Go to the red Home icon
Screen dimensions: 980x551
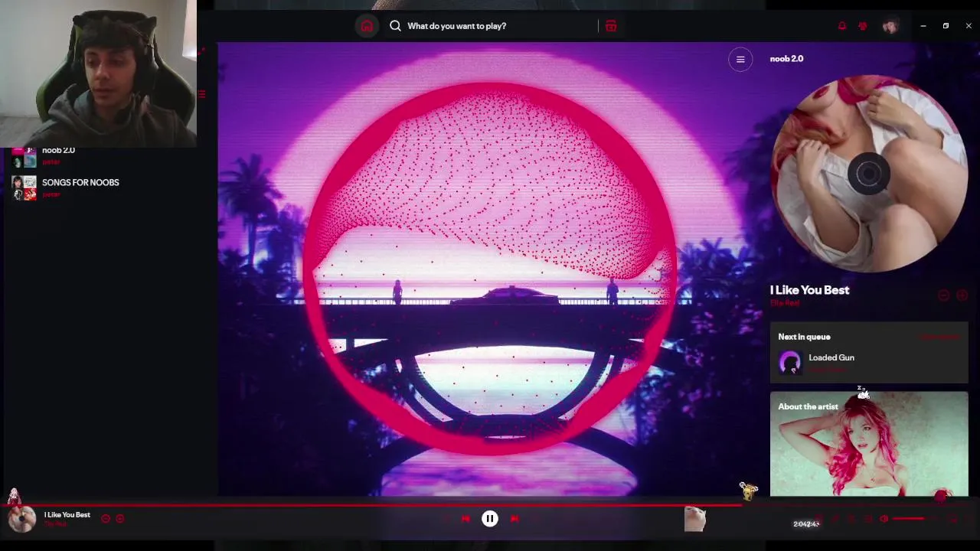coord(367,26)
